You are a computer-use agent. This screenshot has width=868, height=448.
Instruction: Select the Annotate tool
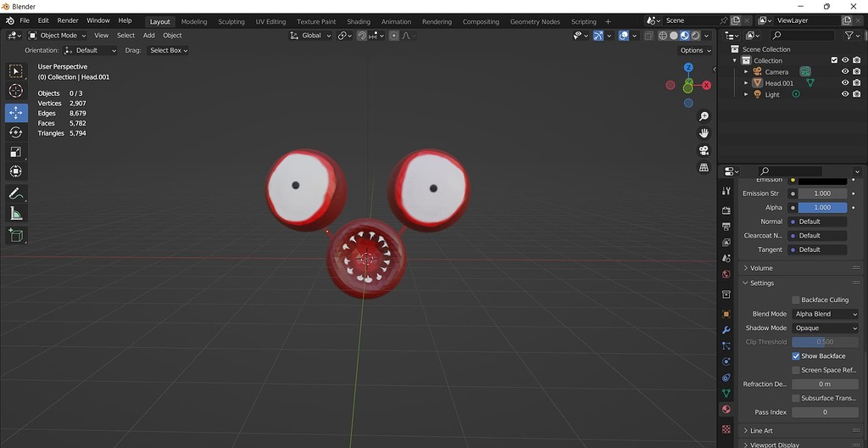pos(16,193)
